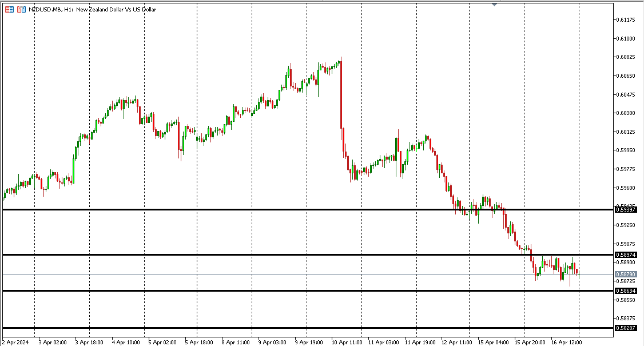
Task: Click the 8 Apr 11:00 time label
Action: point(235,342)
